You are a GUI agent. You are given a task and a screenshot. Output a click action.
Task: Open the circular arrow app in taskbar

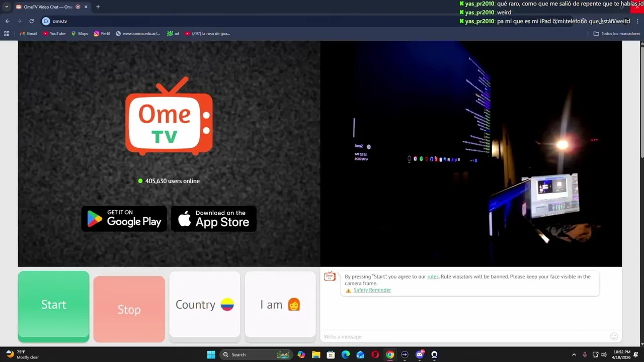point(405,354)
